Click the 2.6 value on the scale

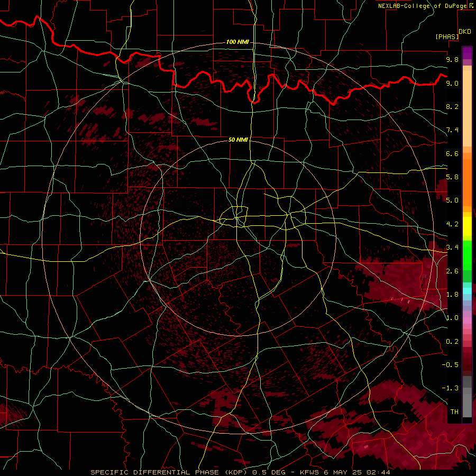(452, 271)
